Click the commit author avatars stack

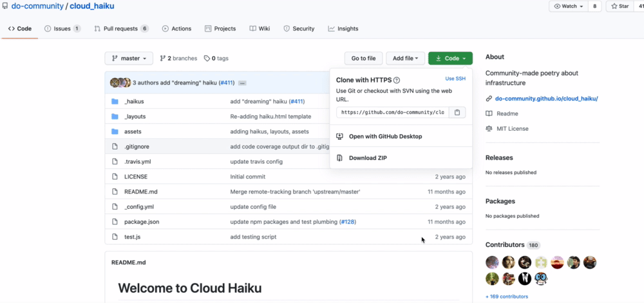click(x=120, y=83)
